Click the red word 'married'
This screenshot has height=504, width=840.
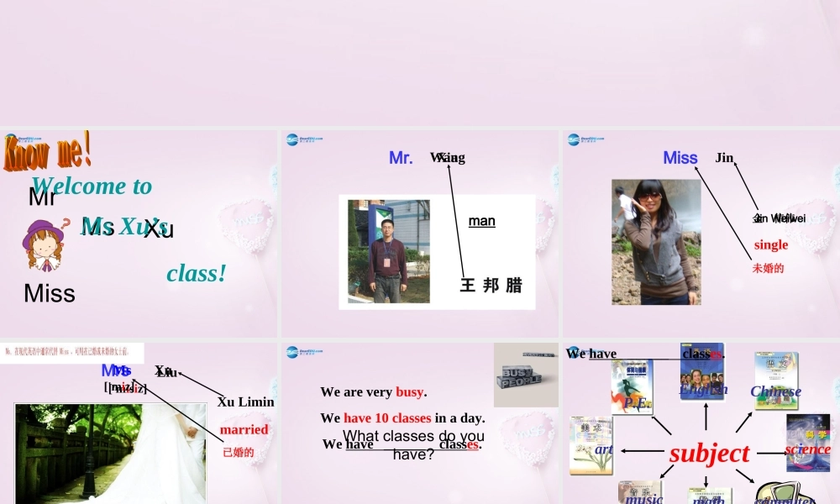[244, 429]
